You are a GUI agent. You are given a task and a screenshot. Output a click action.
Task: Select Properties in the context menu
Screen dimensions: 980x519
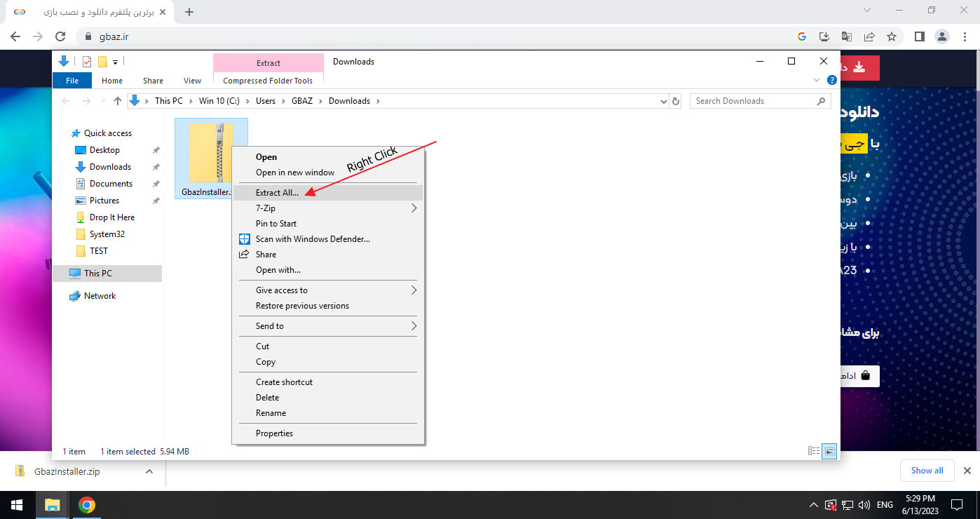tap(274, 433)
